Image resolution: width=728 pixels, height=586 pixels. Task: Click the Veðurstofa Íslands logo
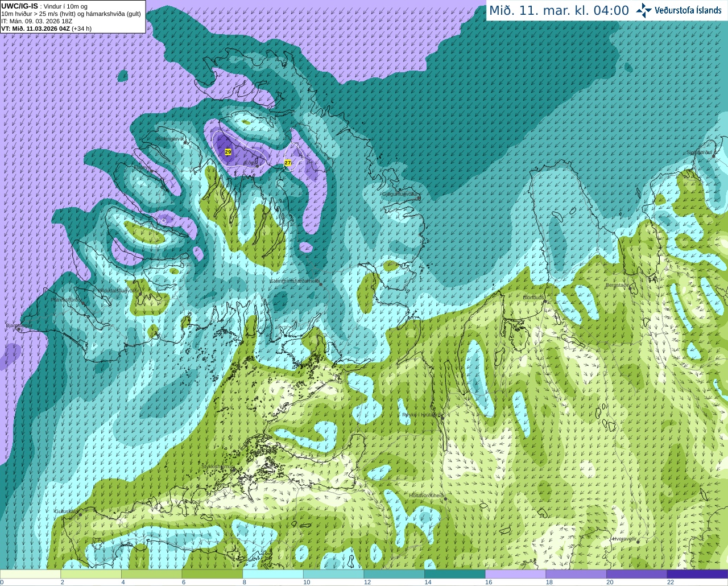tap(679, 10)
